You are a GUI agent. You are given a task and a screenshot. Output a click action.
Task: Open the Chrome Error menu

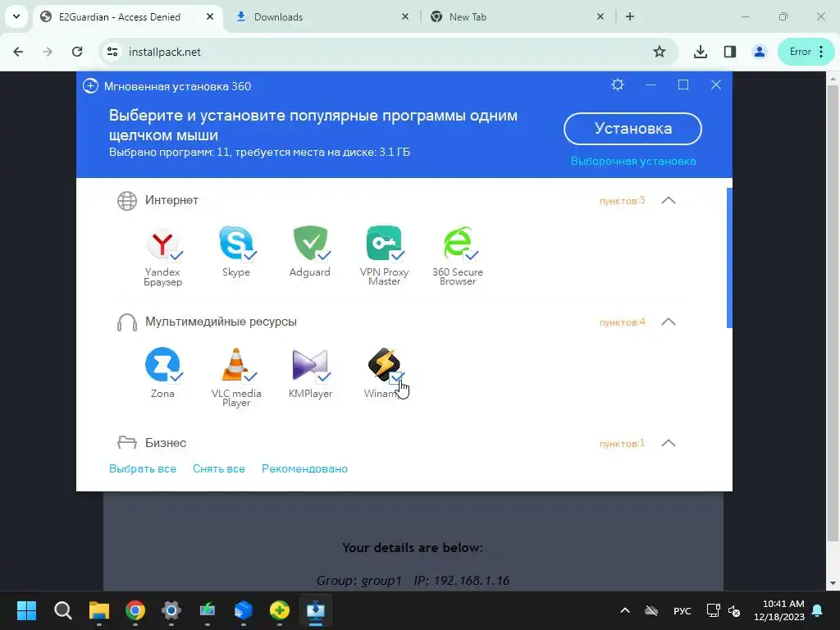(x=806, y=52)
